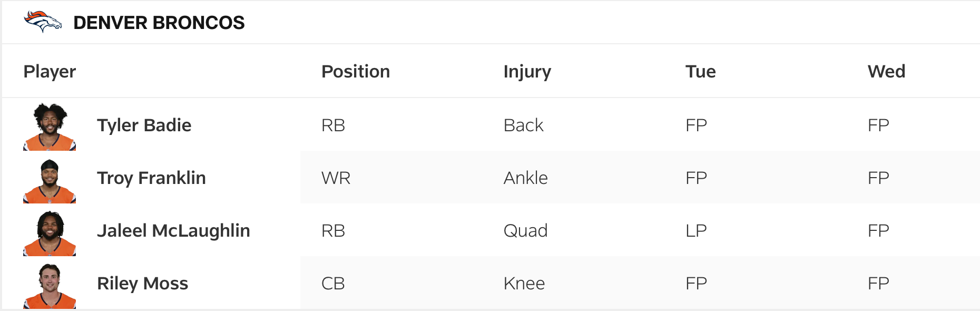Click the Player column header
Screen dimensions: 980x311
[50, 72]
